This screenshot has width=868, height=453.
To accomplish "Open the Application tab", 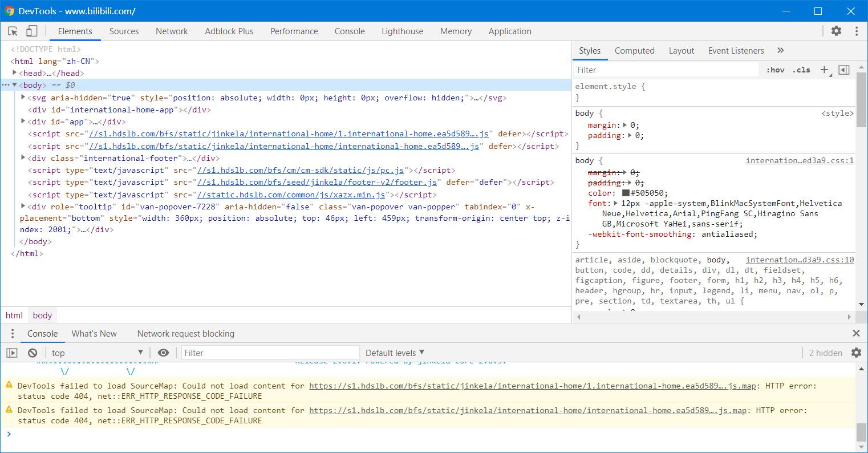I will coord(510,31).
